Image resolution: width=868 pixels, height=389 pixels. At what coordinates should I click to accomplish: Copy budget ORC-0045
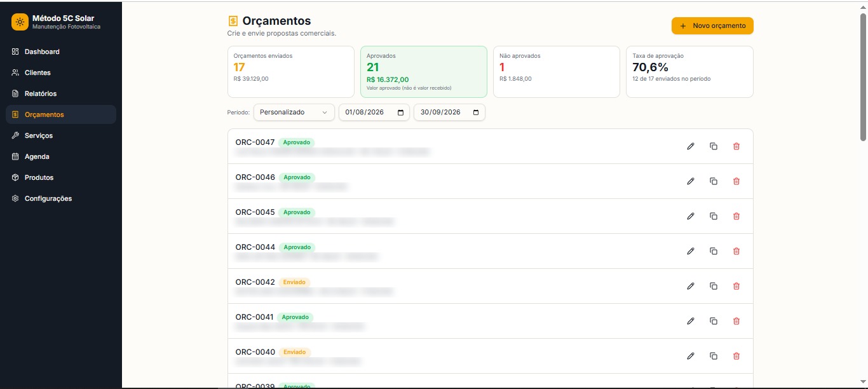tap(714, 216)
